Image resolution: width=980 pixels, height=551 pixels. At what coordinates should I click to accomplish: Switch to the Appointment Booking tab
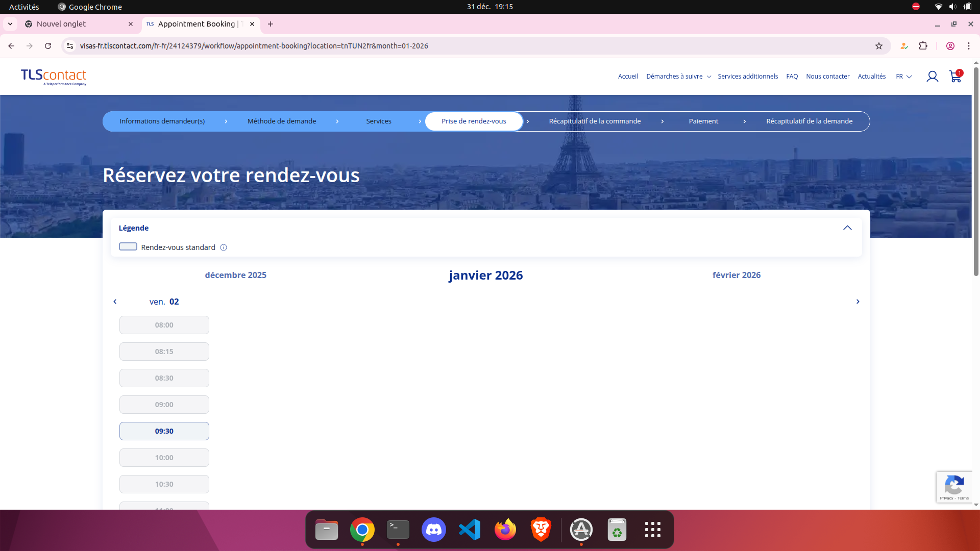201,24
